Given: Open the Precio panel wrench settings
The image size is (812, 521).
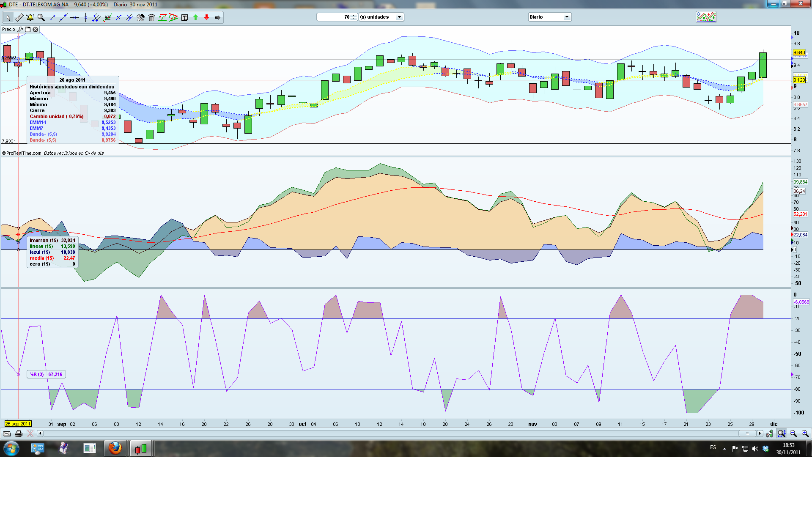Looking at the screenshot, I should pyautogui.click(x=20, y=29).
